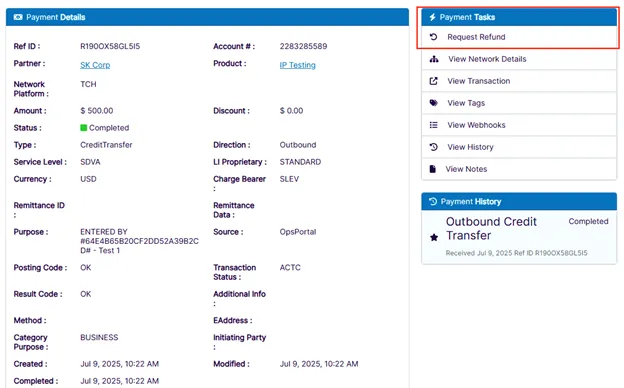Click the discount value $ 0.00
624x388 pixels.
pyautogui.click(x=291, y=111)
